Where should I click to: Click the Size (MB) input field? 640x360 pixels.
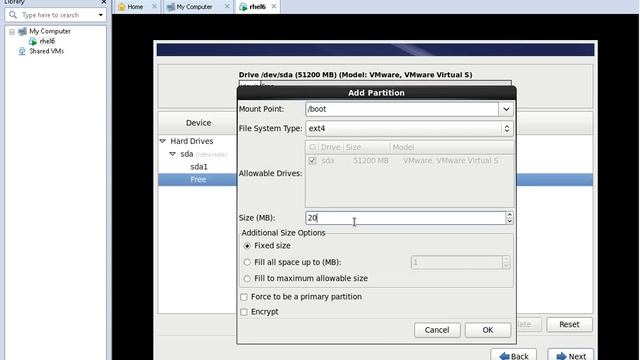click(x=405, y=218)
